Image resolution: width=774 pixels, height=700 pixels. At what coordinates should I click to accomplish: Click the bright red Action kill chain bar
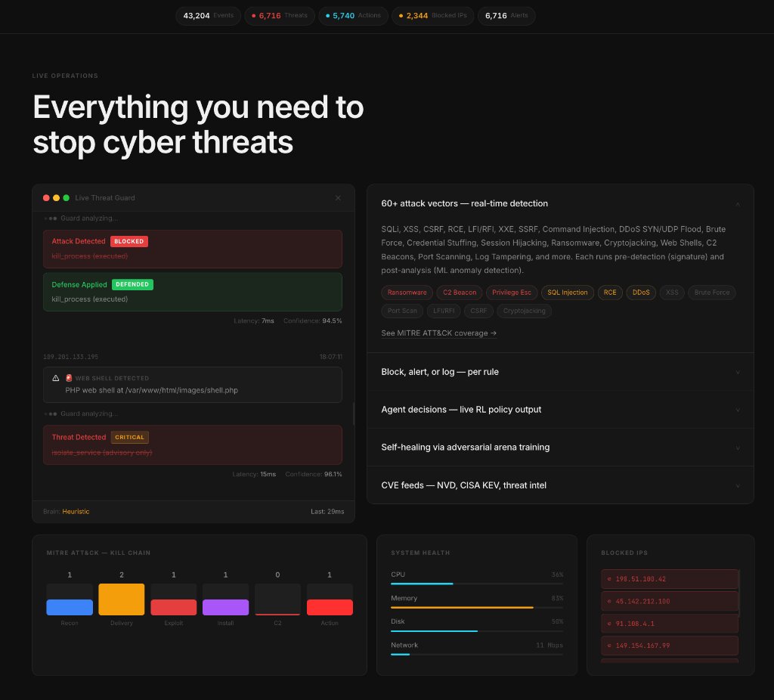coord(330,607)
